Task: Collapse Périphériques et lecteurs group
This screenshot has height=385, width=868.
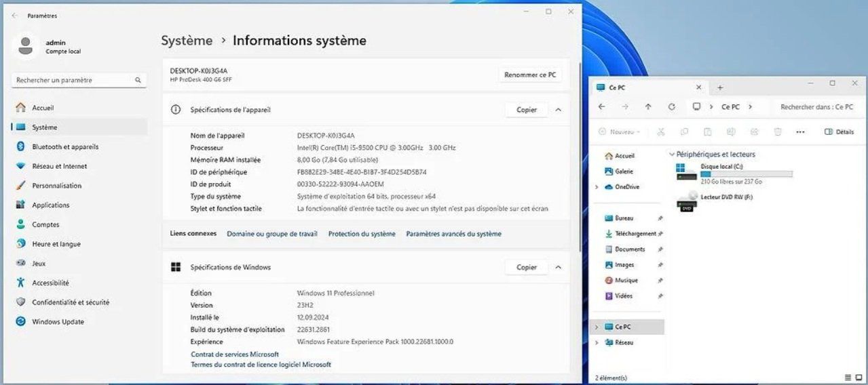Action: (672, 155)
